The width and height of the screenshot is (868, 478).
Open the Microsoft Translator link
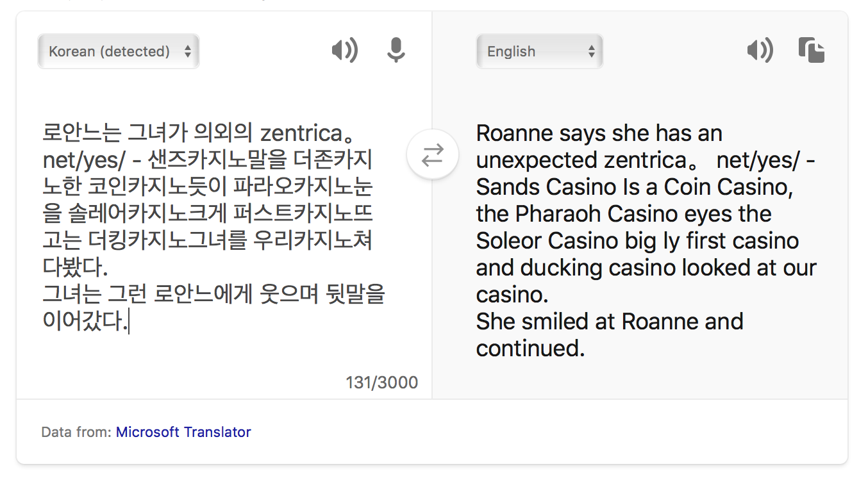coord(183,432)
